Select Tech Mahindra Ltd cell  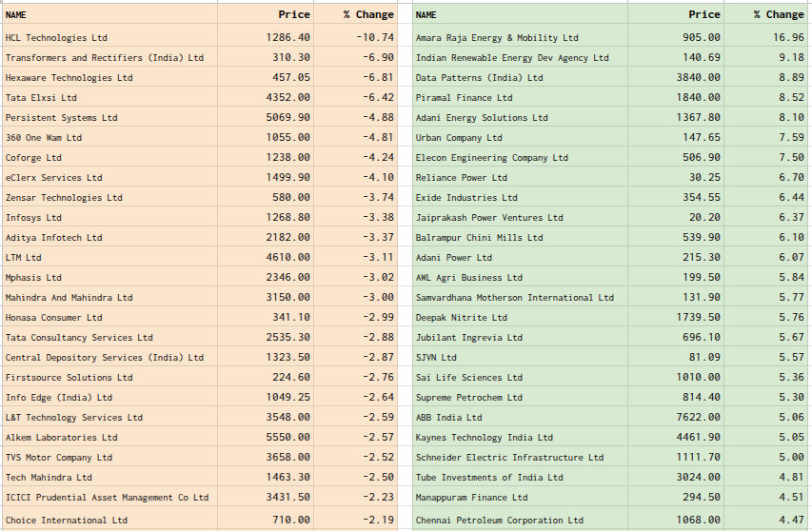coord(109,477)
